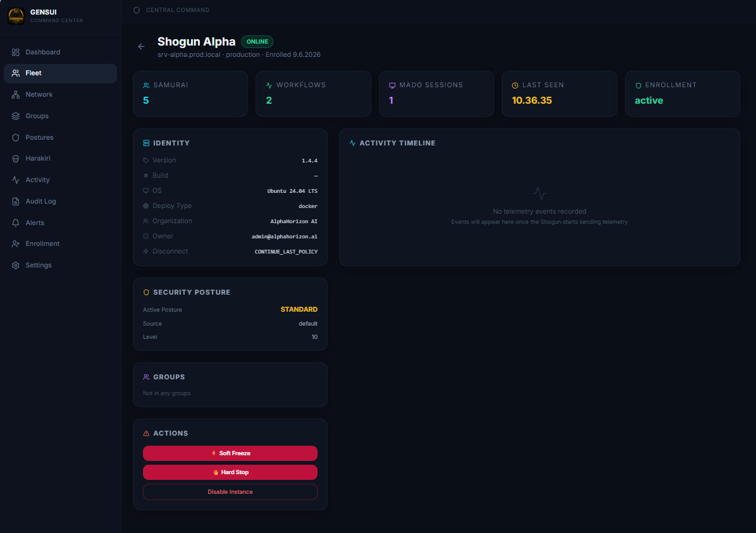Click the Postures shield icon
The image size is (756, 533).
click(x=15, y=137)
